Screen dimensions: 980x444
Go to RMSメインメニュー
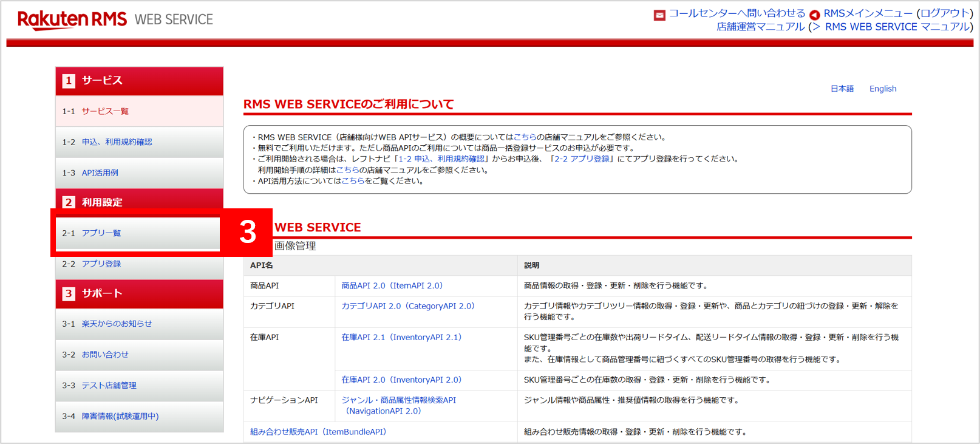(x=868, y=13)
